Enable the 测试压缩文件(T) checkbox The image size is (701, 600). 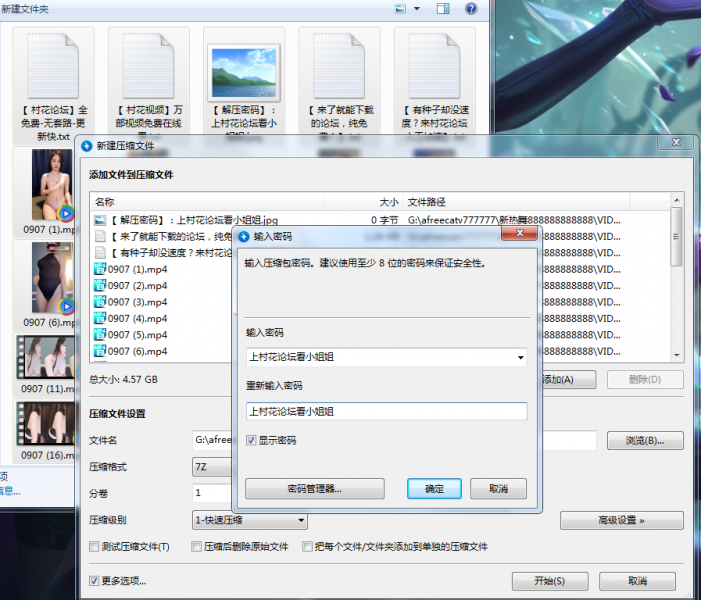95,547
